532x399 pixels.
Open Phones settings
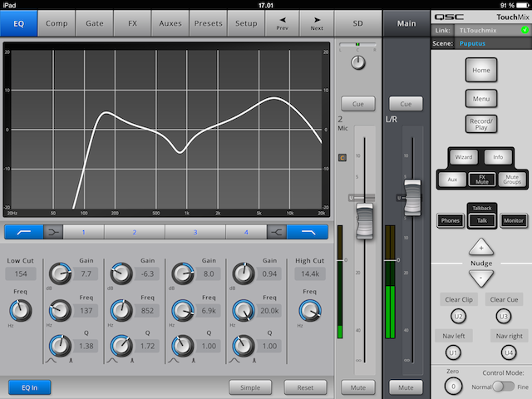[x=451, y=220]
